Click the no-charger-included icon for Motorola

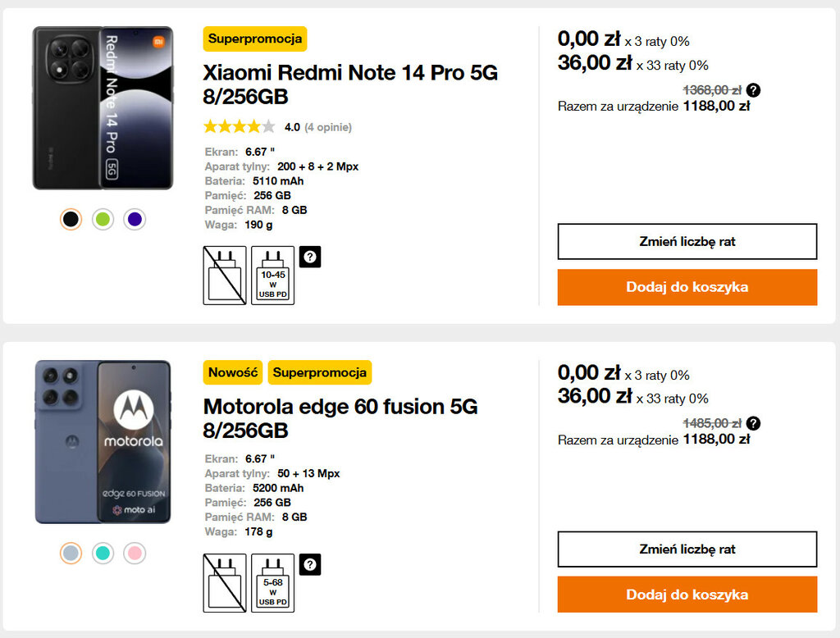tap(224, 583)
